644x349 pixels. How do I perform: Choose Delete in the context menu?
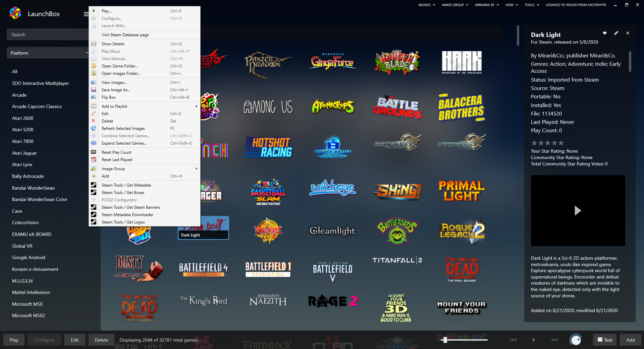coord(145,121)
